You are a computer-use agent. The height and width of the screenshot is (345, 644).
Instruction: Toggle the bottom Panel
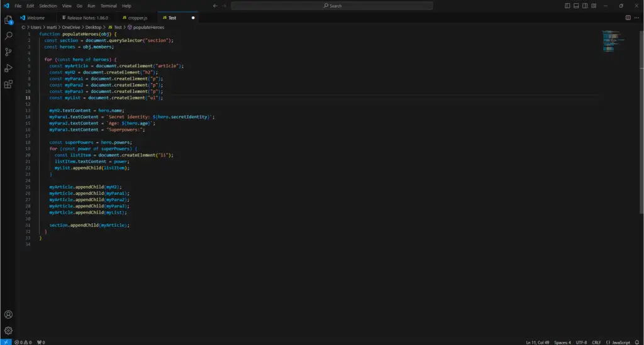point(576,6)
